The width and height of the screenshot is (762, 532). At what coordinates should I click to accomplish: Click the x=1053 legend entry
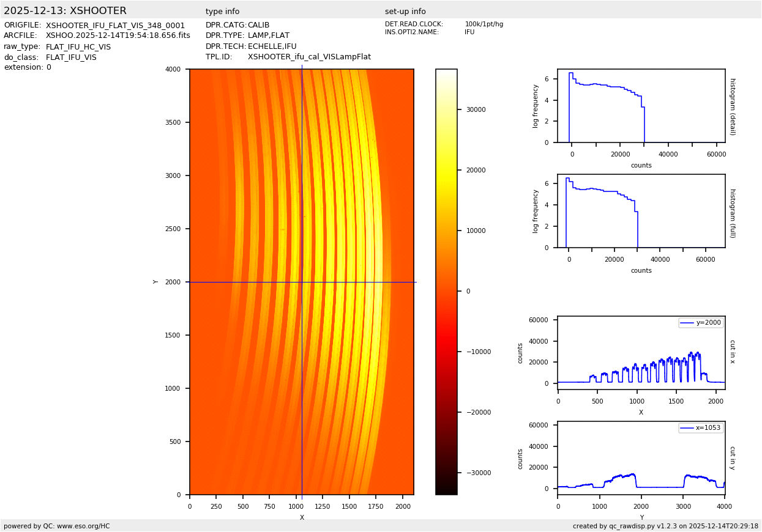point(701,428)
